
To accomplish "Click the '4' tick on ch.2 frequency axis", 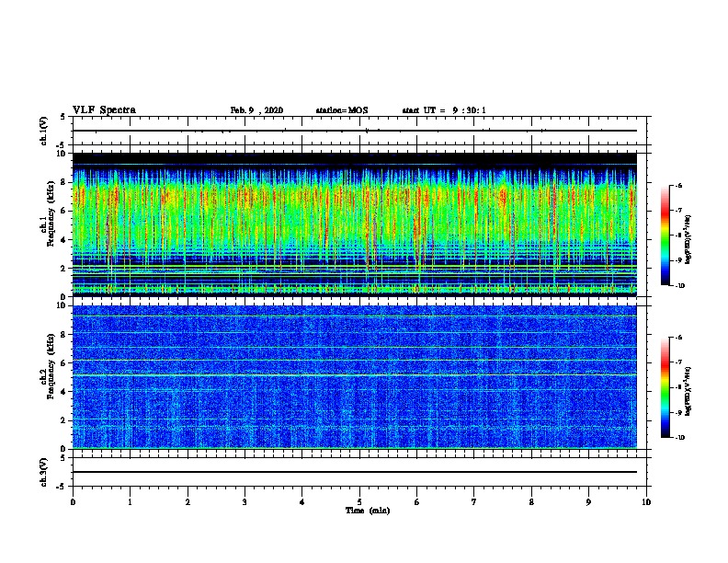I will [x=64, y=392].
